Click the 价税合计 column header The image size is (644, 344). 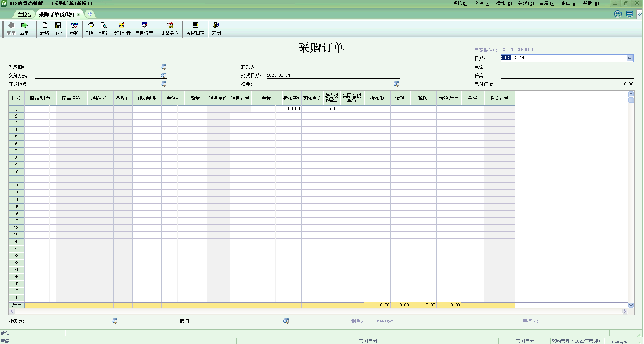pos(449,98)
